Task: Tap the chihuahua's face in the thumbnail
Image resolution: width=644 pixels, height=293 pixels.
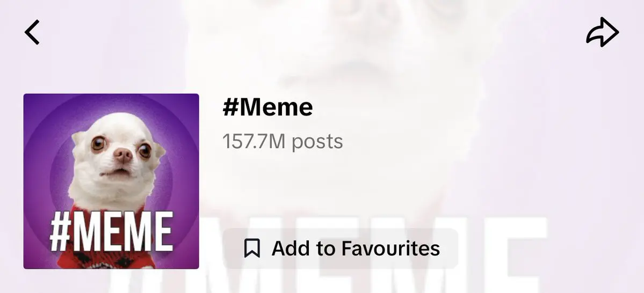Action: [x=117, y=152]
